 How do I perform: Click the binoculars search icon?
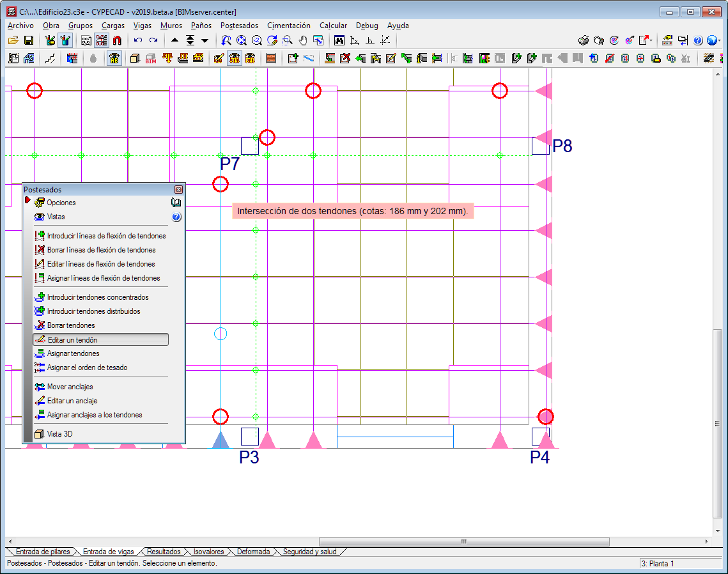tap(339, 40)
